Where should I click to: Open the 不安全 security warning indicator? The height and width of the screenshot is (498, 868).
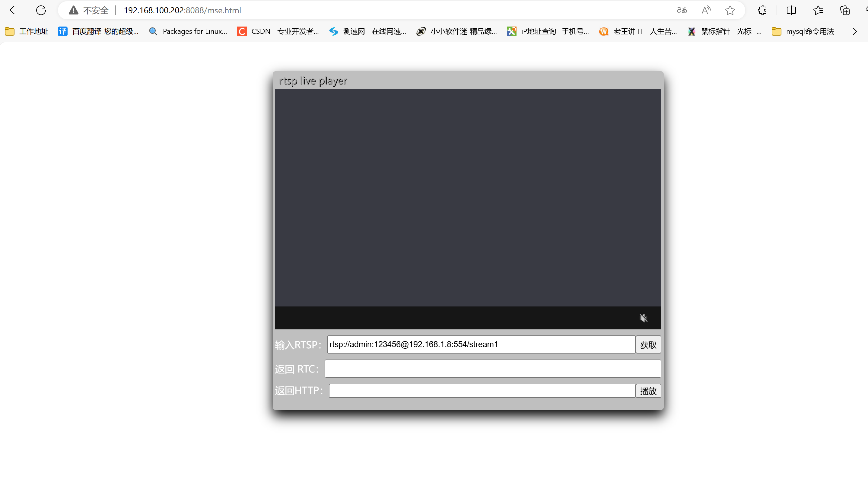pyautogui.click(x=89, y=10)
